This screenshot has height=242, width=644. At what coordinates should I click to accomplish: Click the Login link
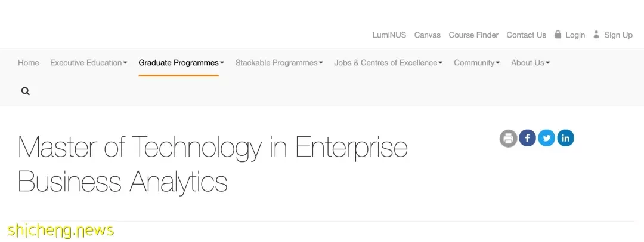click(575, 35)
